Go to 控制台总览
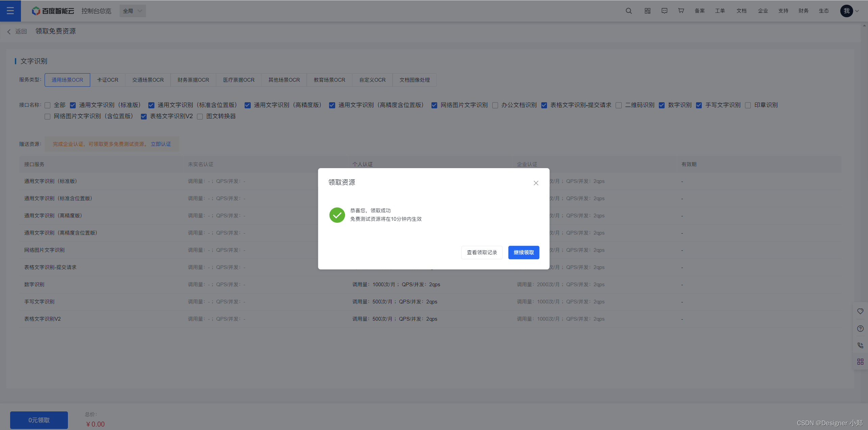This screenshot has width=868, height=430. click(x=96, y=11)
